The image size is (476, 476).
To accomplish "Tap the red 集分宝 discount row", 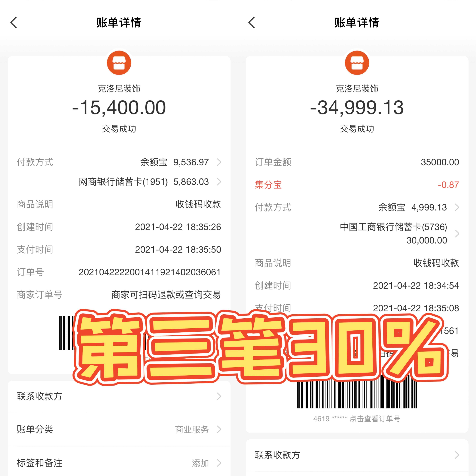I will (357, 185).
